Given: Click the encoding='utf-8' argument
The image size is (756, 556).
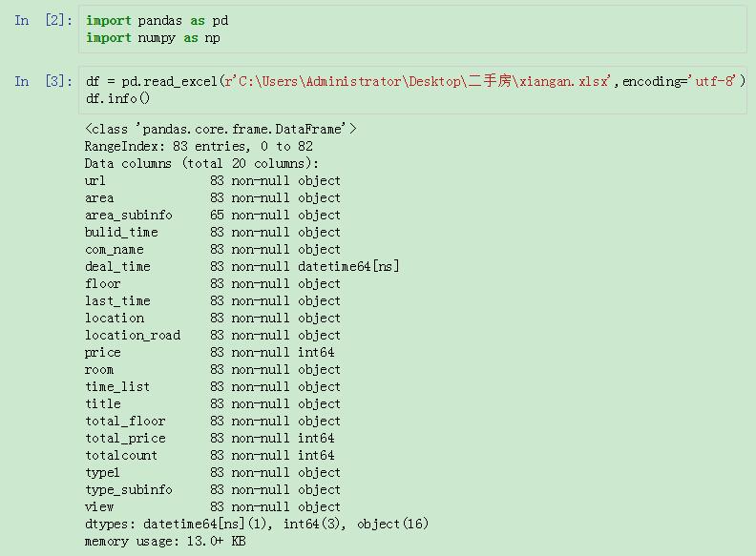Looking at the screenshot, I should (680, 81).
